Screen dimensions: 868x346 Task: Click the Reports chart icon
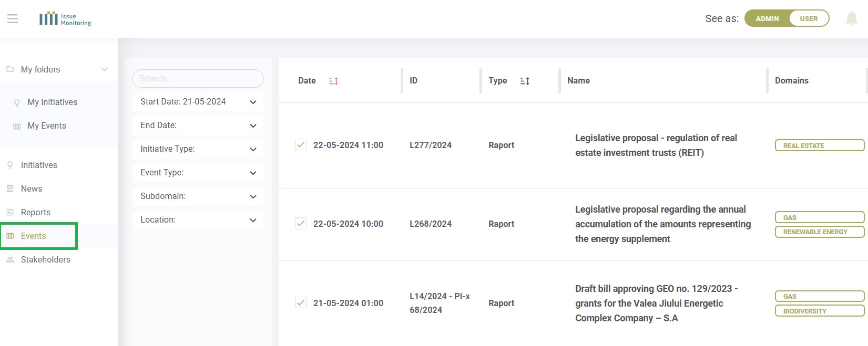(10, 212)
